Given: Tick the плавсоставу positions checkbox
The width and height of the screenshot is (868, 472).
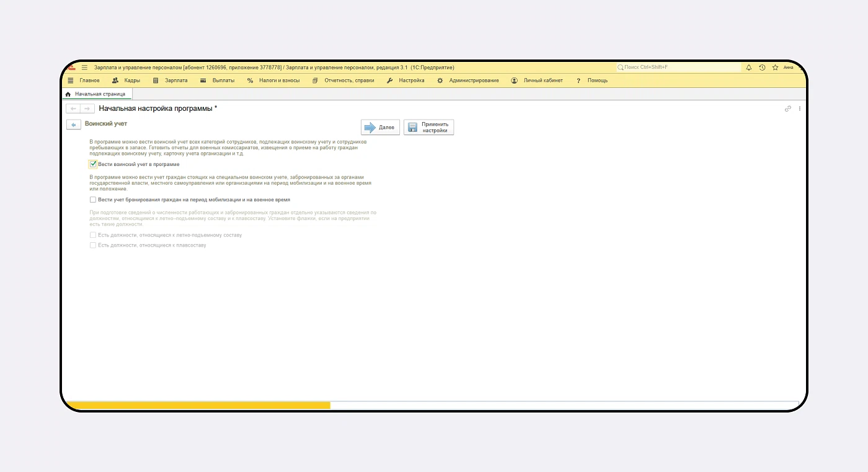Looking at the screenshot, I should (93, 245).
